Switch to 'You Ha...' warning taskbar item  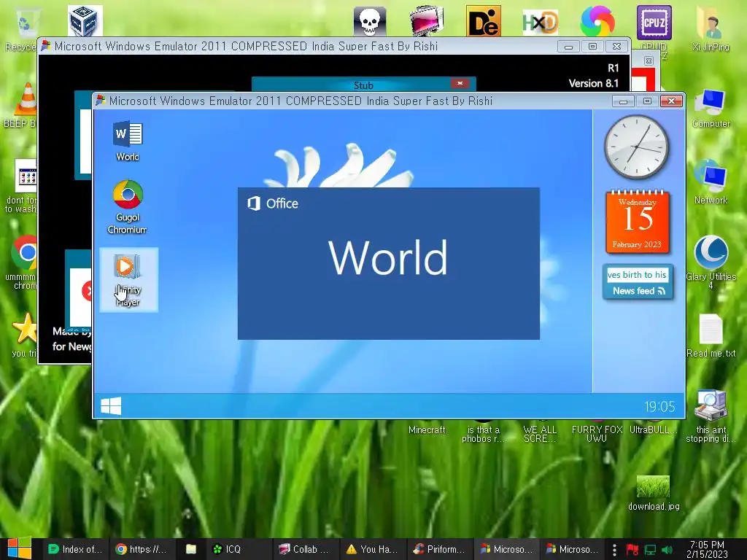(373, 549)
